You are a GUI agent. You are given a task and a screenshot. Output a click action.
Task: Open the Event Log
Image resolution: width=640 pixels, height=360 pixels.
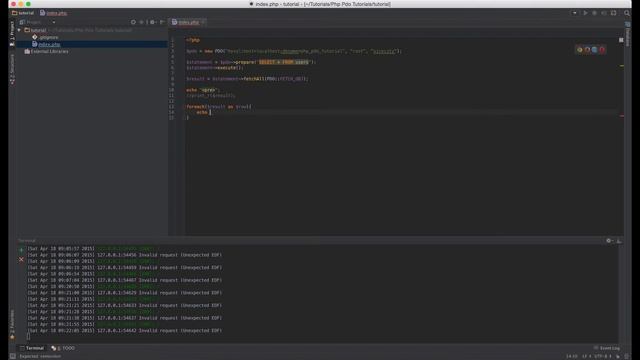click(607, 348)
